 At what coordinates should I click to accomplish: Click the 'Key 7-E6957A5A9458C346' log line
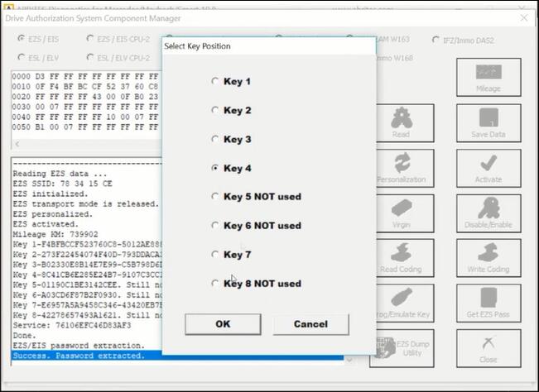(x=87, y=305)
